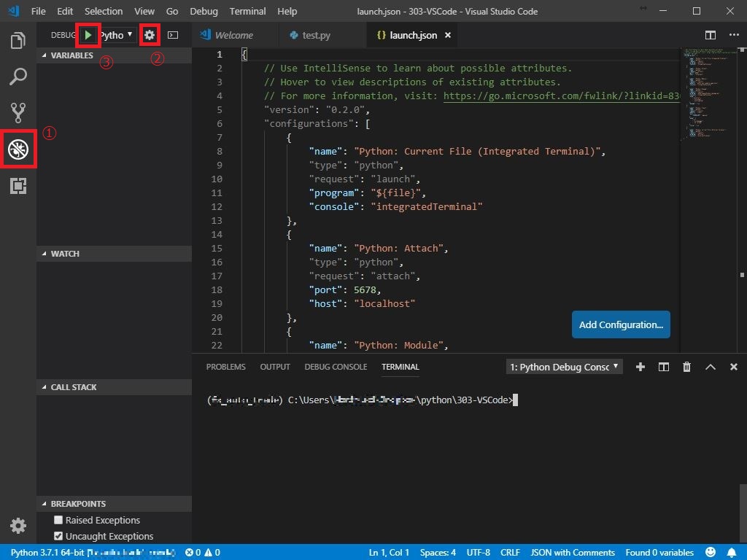Collapse the CALL STACK section
Viewport: 747px width, 560px height.
click(115, 387)
